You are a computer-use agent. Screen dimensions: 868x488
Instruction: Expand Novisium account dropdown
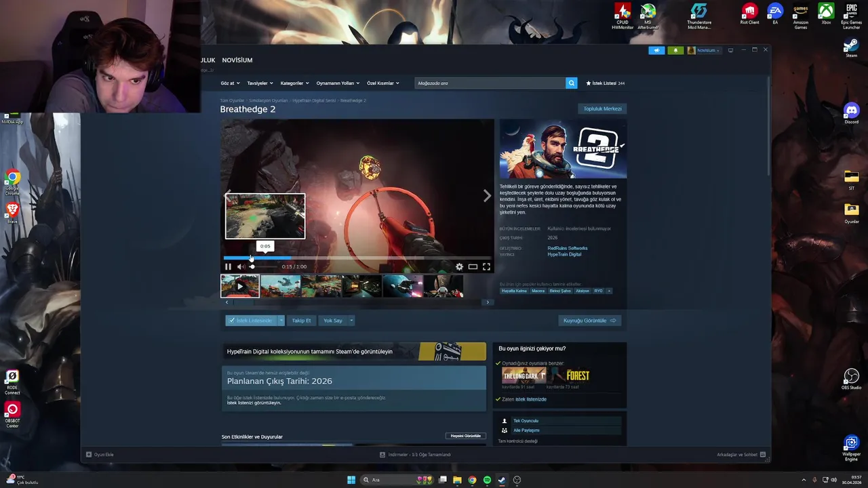pyautogui.click(x=703, y=50)
